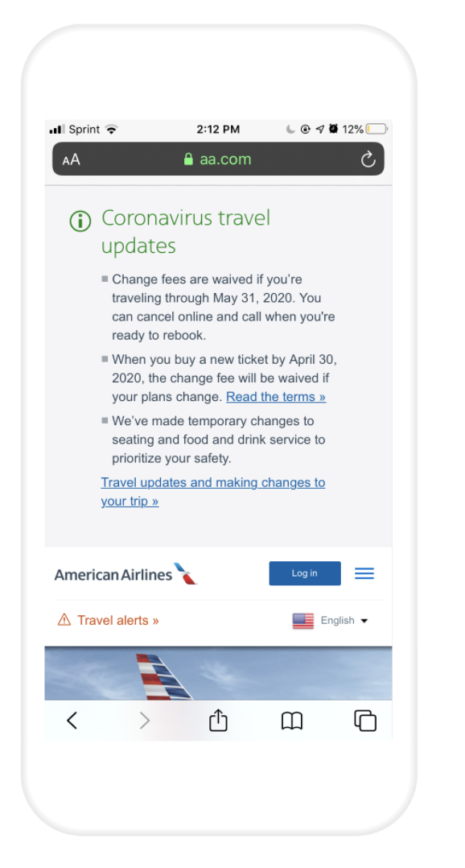Tap the Log in button
465x868 pixels.
click(x=305, y=573)
